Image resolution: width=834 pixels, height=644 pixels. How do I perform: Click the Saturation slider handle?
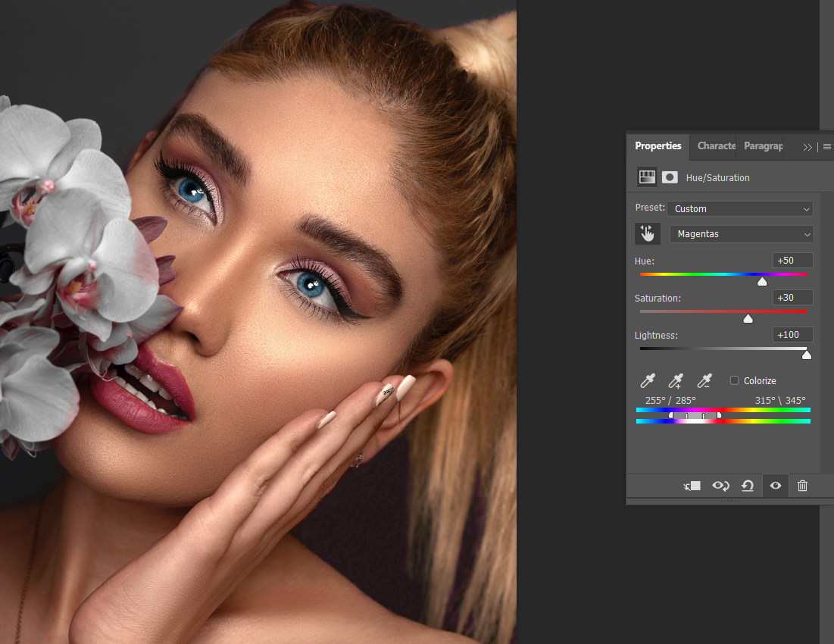pos(748,318)
